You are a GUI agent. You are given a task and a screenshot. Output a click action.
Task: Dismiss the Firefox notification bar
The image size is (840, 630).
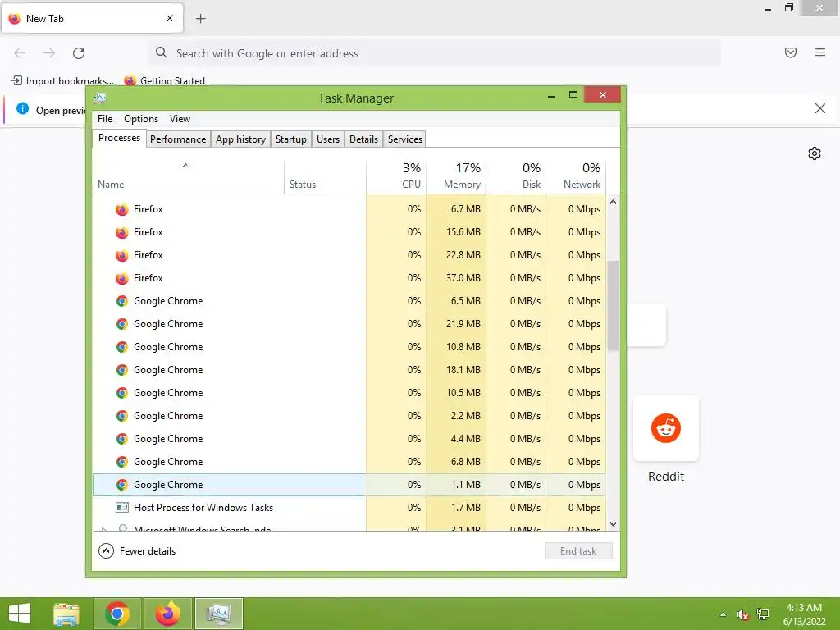tap(819, 109)
